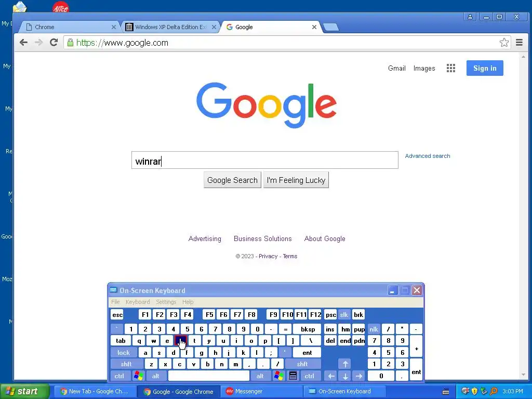Go back using Chrome's back arrow
The image size is (532, 399).
pos(23,43)
